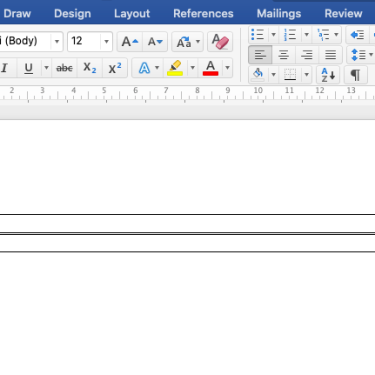The width and height of the screenshot is (375, 375).
Task: Increase font size with the large A icon
Action: (130, 42)
